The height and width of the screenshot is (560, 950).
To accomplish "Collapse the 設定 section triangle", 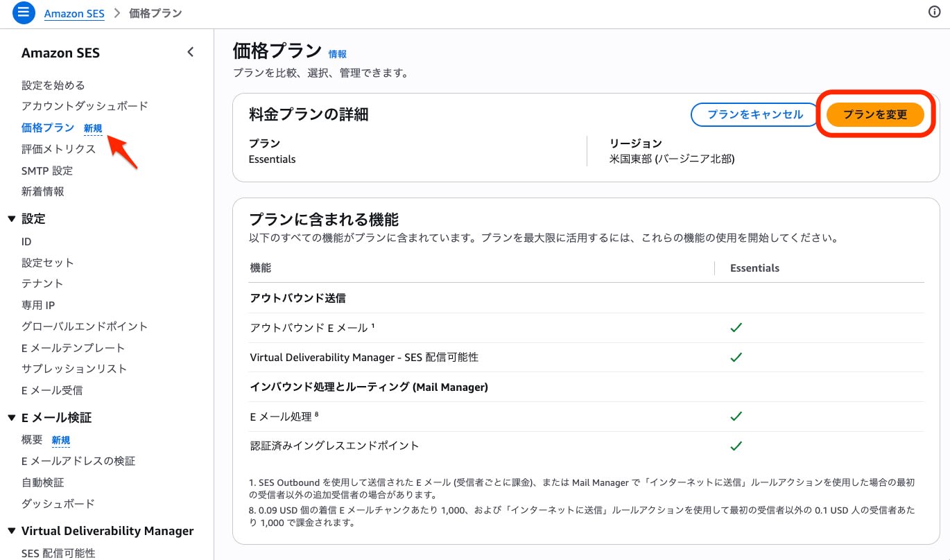I will tap(11, 219).
